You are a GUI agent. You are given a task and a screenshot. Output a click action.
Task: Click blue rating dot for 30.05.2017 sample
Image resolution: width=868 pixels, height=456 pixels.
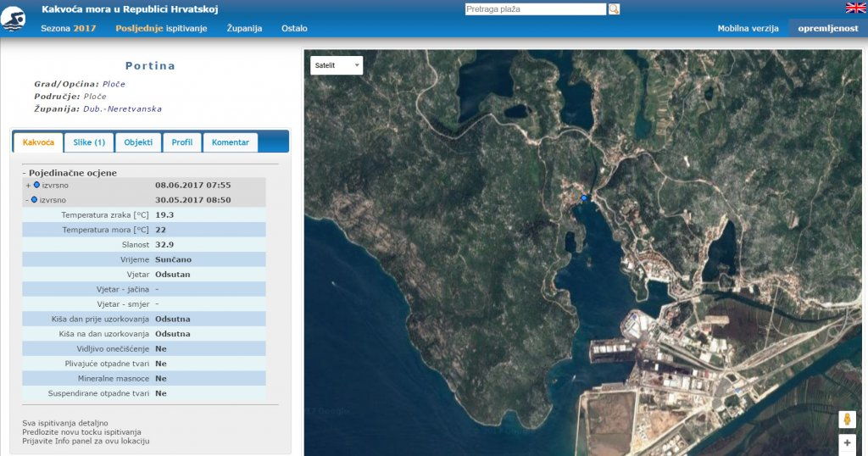(x=35, y=200)
